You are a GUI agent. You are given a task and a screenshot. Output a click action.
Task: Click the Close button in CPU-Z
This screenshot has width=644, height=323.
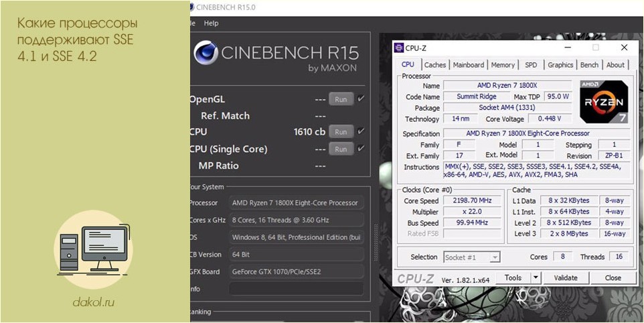pos(613,278)
